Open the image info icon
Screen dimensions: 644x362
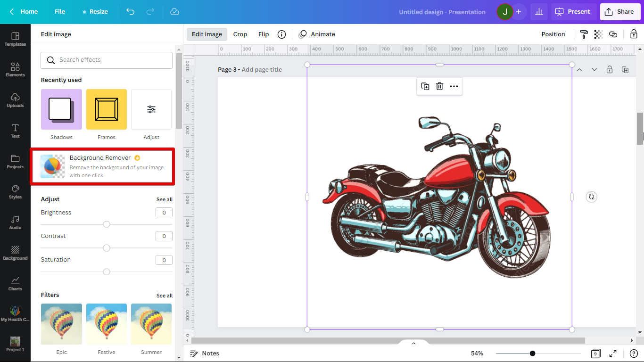(x=281, y=34)
